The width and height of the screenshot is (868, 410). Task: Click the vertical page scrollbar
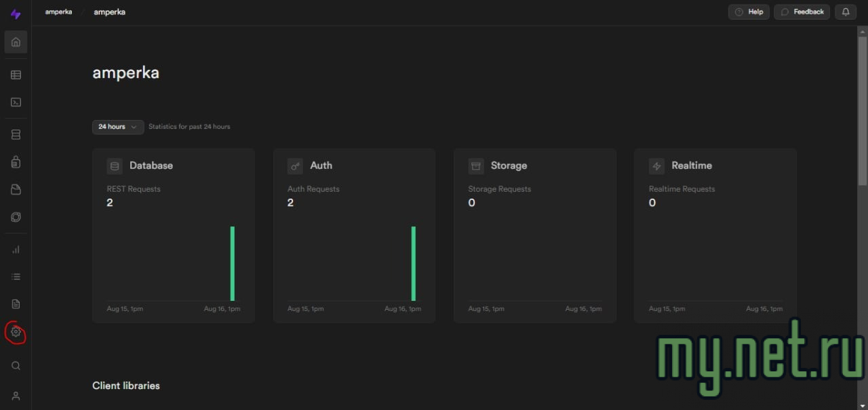tap(862, 108)
